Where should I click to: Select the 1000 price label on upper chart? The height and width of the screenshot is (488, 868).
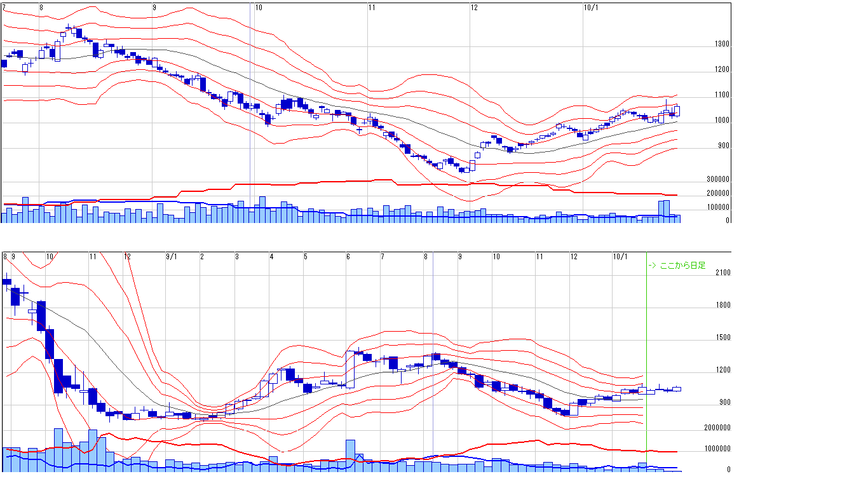[721, 121]
